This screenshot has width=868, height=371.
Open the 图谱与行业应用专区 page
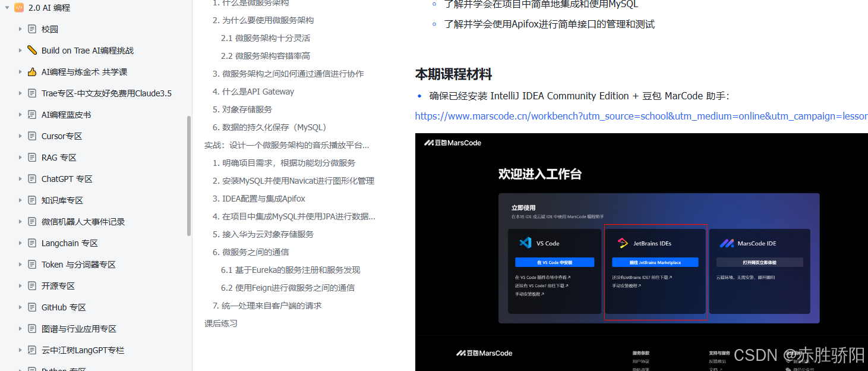79,329
